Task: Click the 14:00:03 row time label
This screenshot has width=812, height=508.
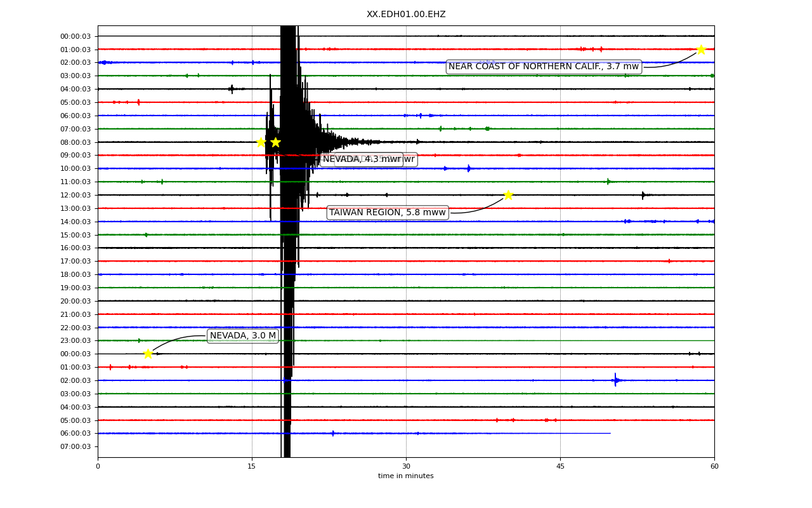Action: pos(75,222)
